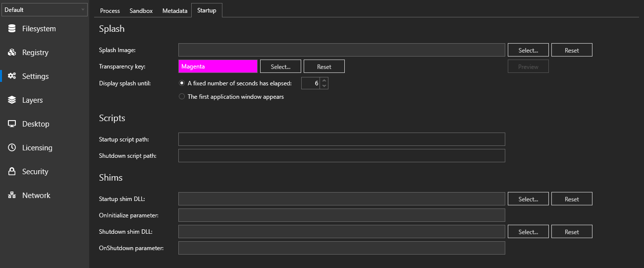The height and width of the screenshot is (268, 644).
Task: Decrease splash seconds with down arrow
Action: point(324,86)
